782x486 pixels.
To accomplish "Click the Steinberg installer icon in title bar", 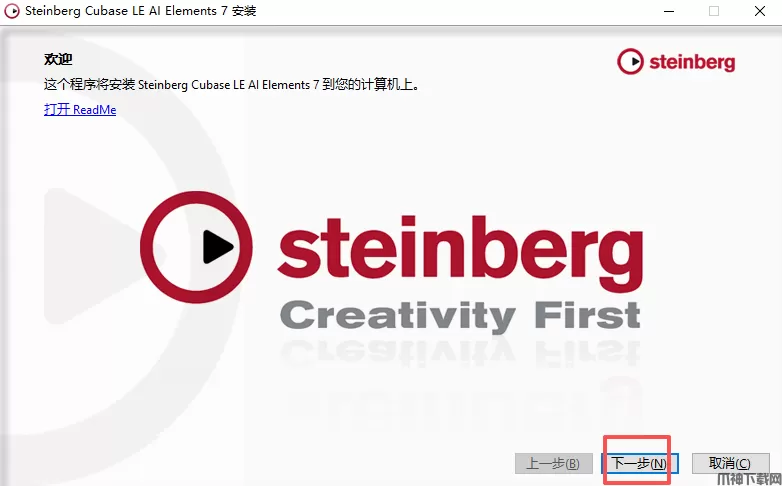I will pyautogui.click(x=11, y=11).
